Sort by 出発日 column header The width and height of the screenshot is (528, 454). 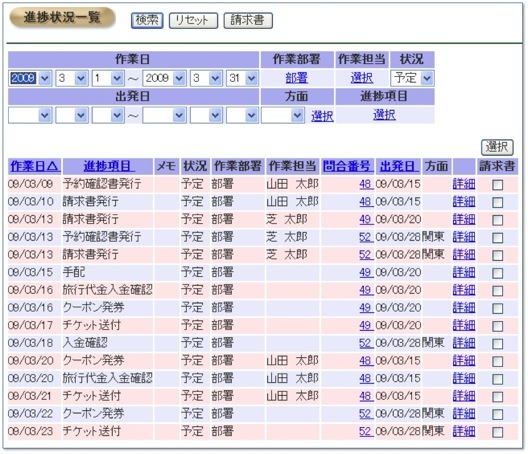point(398,166)
